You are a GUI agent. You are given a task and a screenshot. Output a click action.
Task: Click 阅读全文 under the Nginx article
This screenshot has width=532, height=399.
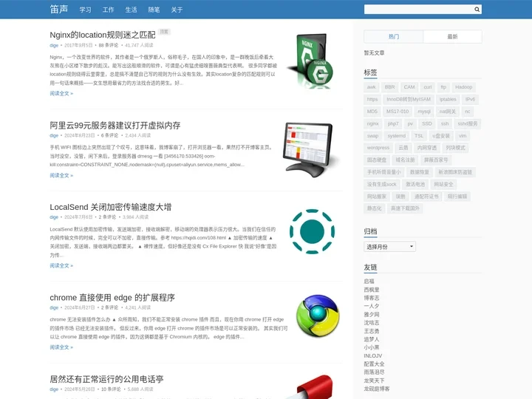(x=61, y=93)
